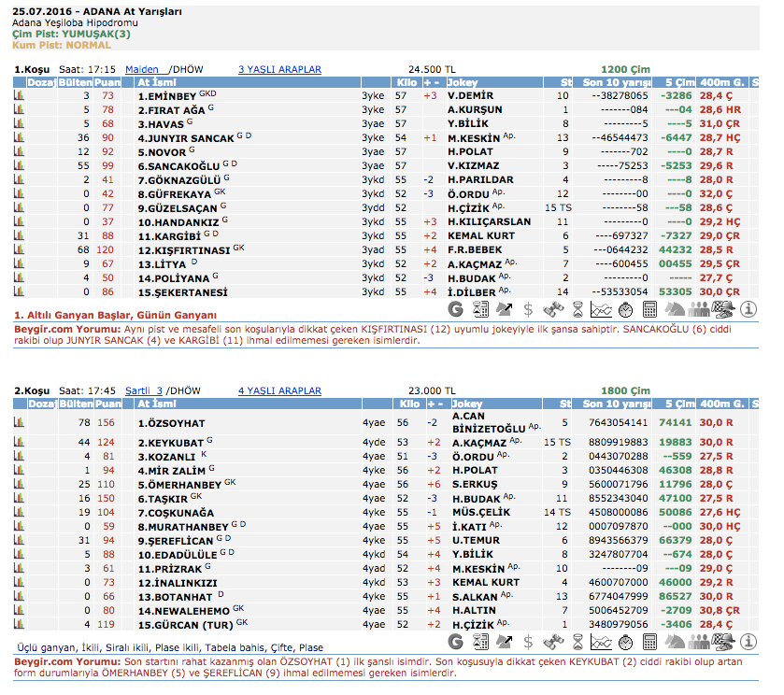
Task: Open the binoculars icon in race 1 toolbar
Action: pyautogui.click(x=552, y=308)
